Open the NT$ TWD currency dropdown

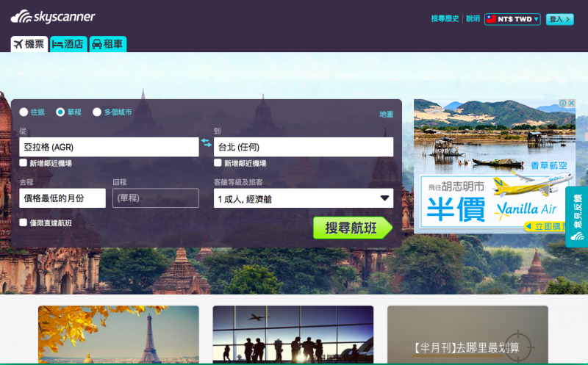click(512, 19)
